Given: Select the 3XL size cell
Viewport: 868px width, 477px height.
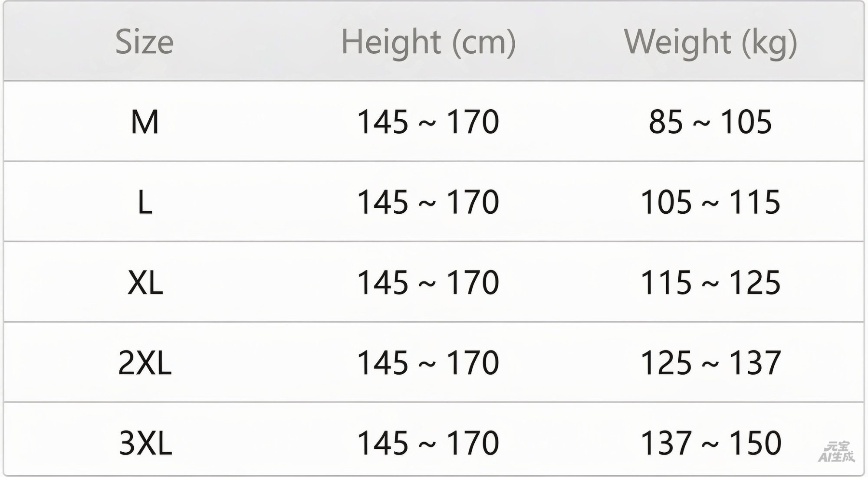Looking at the screenshot, I should click(x=145, y=443).
